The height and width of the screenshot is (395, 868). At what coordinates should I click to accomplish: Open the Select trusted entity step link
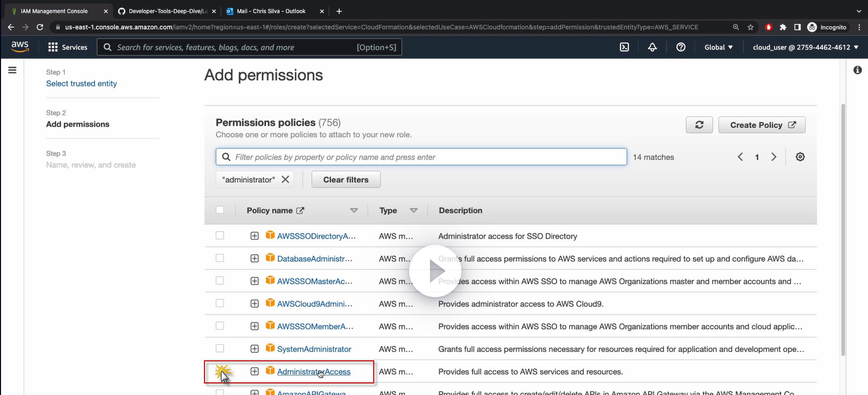click(x=81, y=84)
